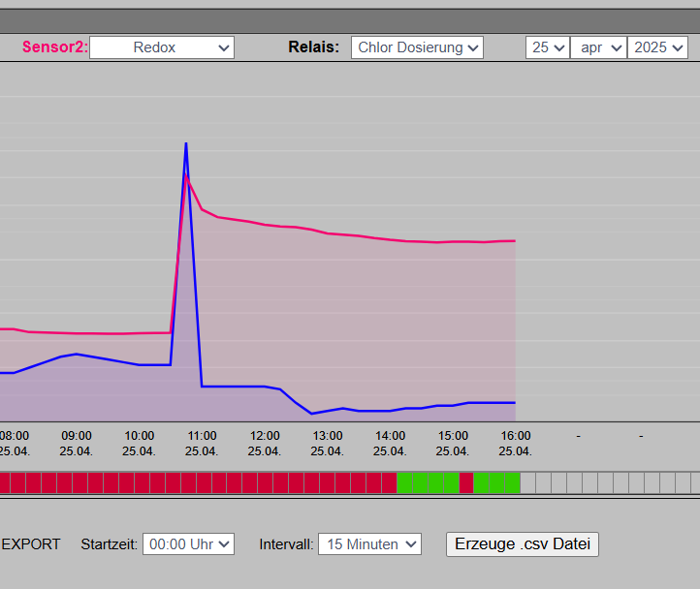Open the Sensor2 Redox dropdown
The height and width of the screenshot is (589, 700).
pyautogui.click(x=162, y=47)
